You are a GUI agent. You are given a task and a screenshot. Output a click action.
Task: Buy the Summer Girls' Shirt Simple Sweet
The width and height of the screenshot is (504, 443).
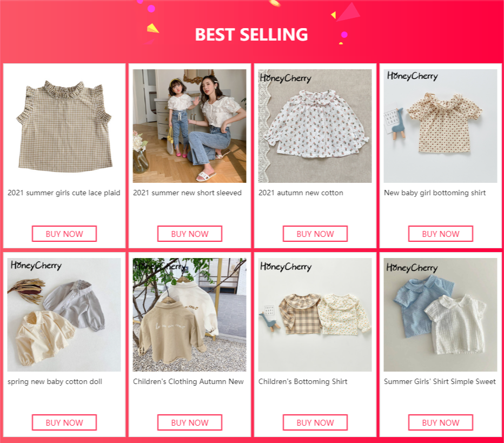point(441,422)
